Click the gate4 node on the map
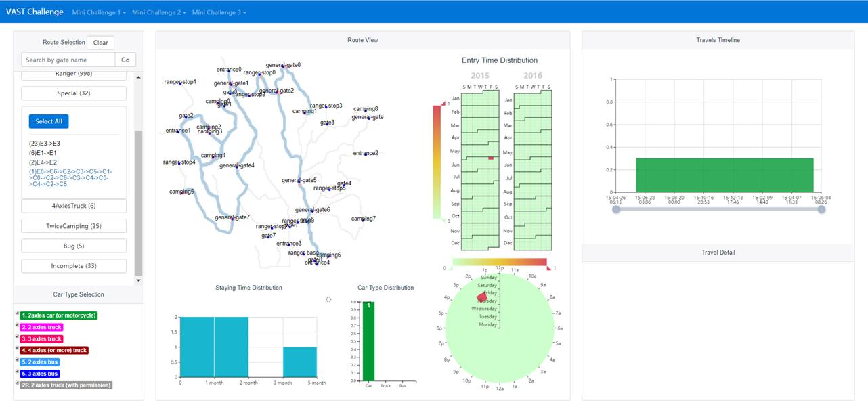868x415 pixels. pos(344,183)
